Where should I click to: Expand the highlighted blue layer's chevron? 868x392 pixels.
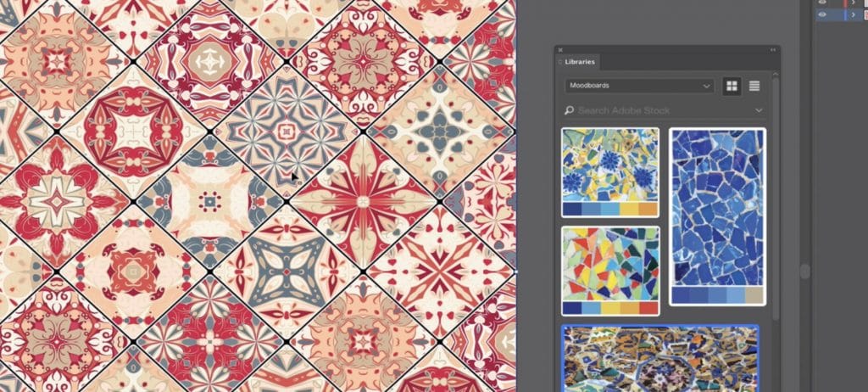[x=853, y=15]
